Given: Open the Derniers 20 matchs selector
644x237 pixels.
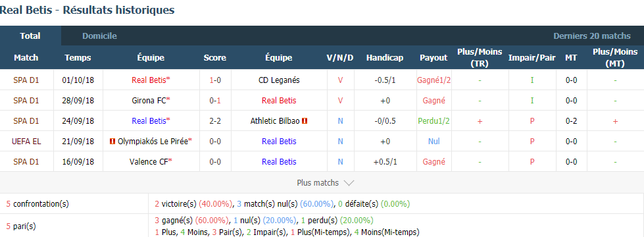Looking at the screenshot, I should pos(592,36).
